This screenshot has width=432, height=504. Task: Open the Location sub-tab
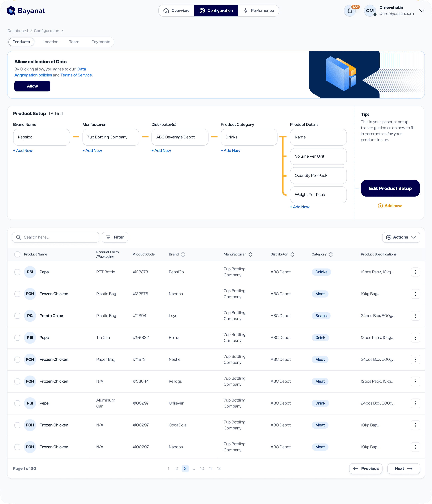click(50, 42)
